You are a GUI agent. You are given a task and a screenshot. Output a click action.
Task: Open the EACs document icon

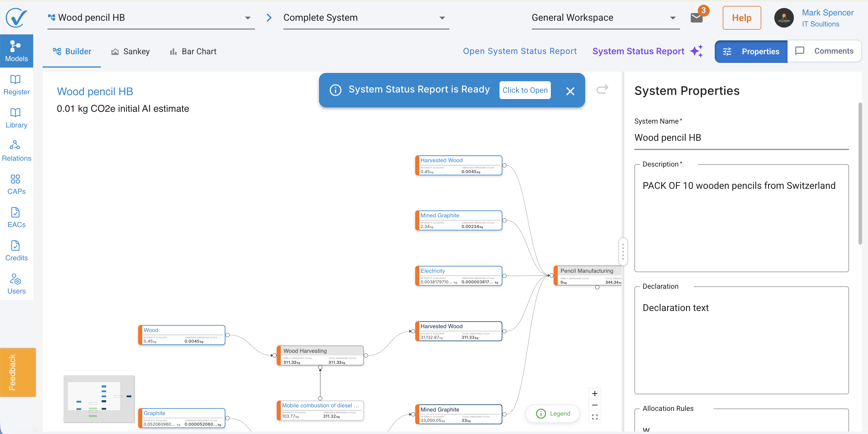[15, 212]
